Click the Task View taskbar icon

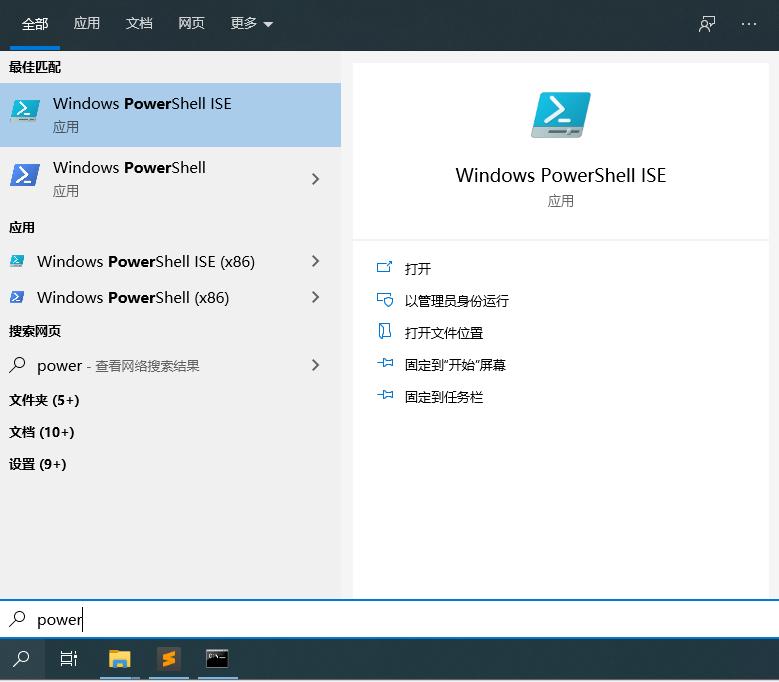point(69,658)
